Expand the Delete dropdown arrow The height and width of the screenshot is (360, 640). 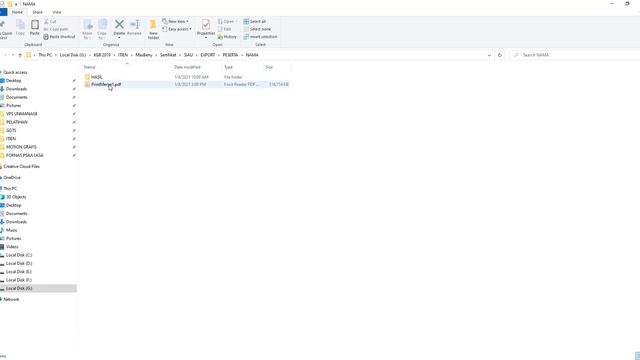click(119, 38)
